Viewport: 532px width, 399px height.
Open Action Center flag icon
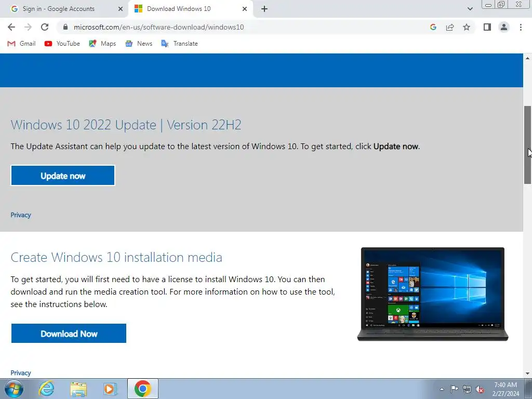pos(454,389)
